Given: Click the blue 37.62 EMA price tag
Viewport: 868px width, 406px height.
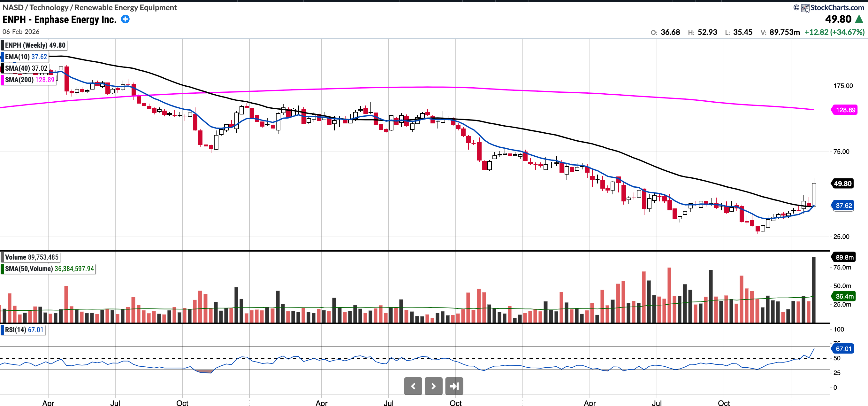Looking at the screenshot, I should [x=843, y=206].
